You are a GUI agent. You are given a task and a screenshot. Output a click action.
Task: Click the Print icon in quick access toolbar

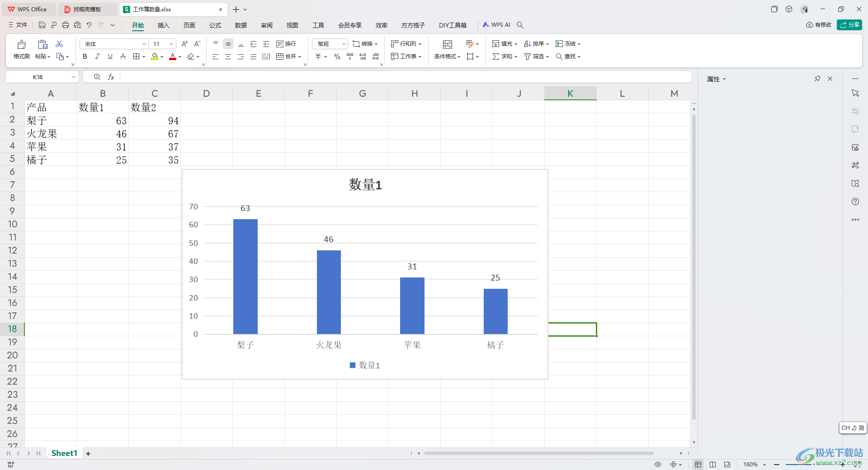(66, 25)
